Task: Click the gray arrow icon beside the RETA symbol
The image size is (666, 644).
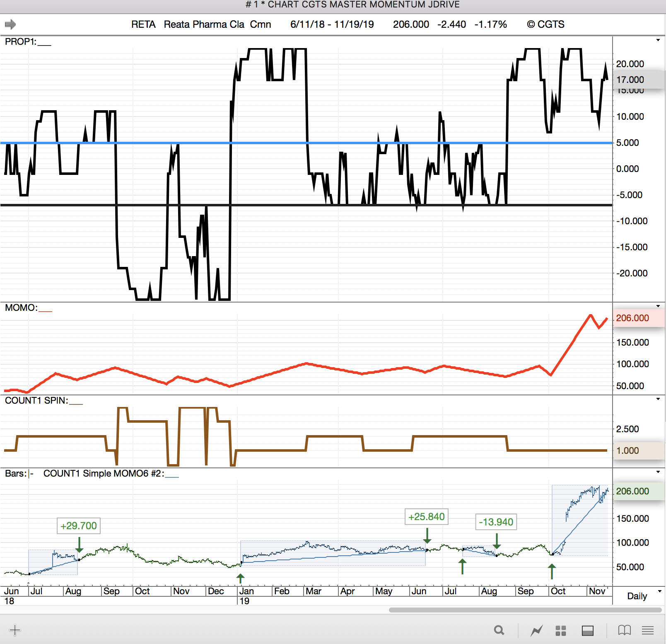Action: 10,24
